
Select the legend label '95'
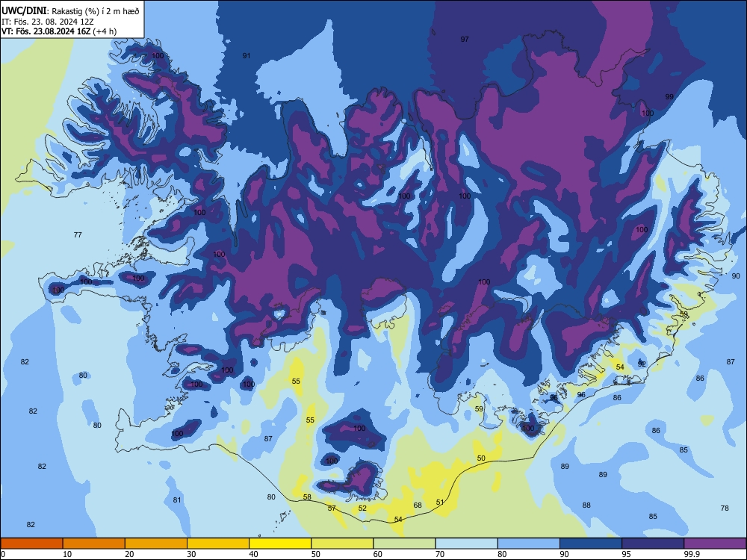(x=627, y=554)
